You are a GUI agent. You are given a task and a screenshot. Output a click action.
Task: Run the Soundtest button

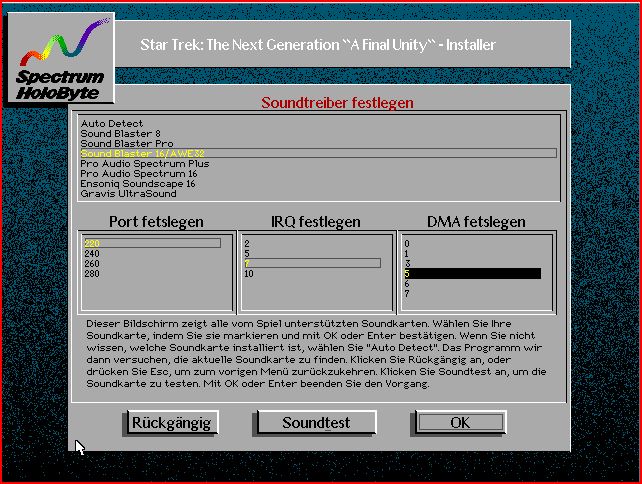pyautogui.click(x=316, y=423)
